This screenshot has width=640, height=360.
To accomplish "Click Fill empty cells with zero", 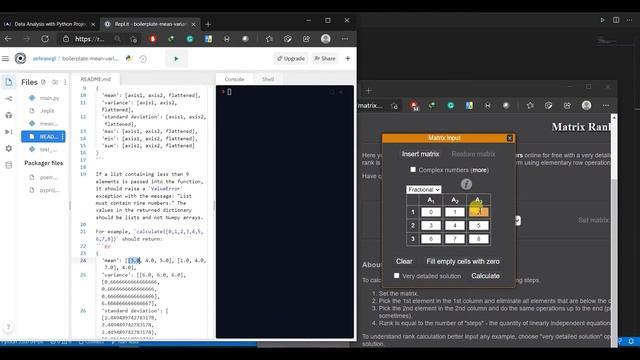I will (463, 261).
